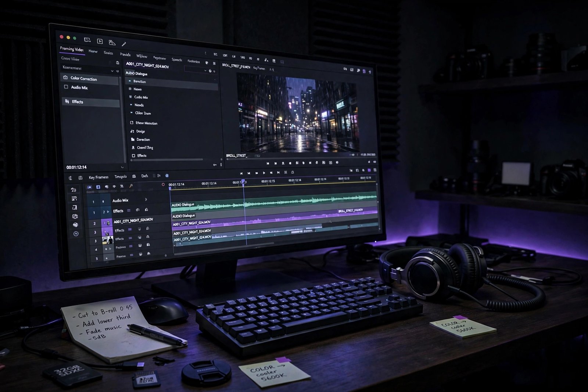This screenshot has width=588, height=392.
Task: Click the caption-lines icon in the timeline sidebar
Action: (74, 199)
